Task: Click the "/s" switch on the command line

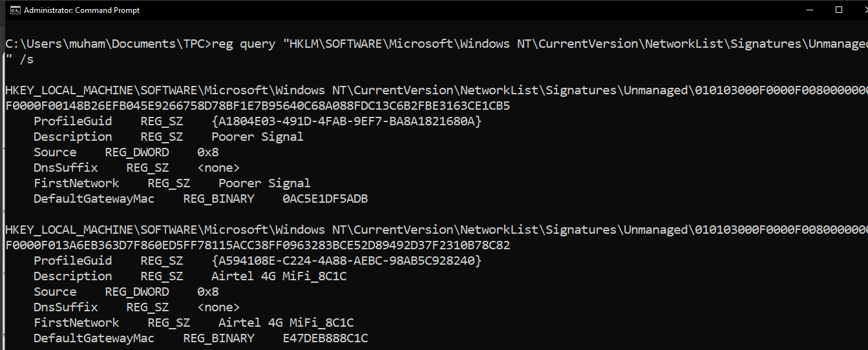Action: point(26,59)
